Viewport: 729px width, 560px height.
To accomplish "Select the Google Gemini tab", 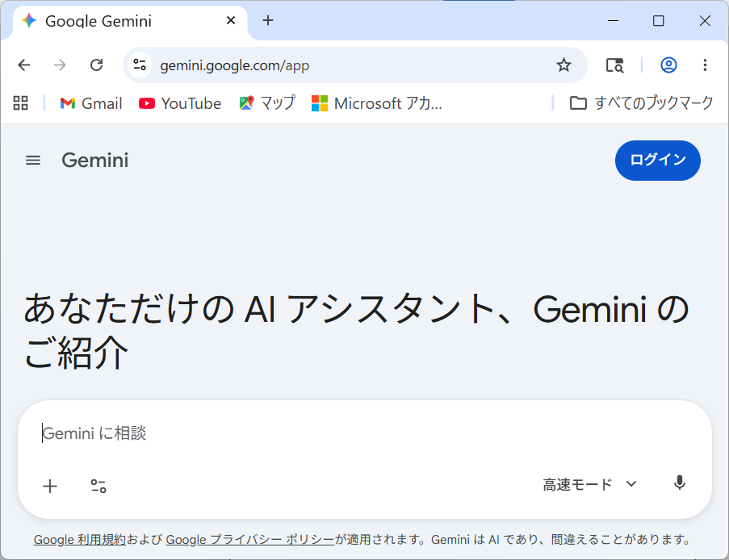I will (x=130, y=21).
